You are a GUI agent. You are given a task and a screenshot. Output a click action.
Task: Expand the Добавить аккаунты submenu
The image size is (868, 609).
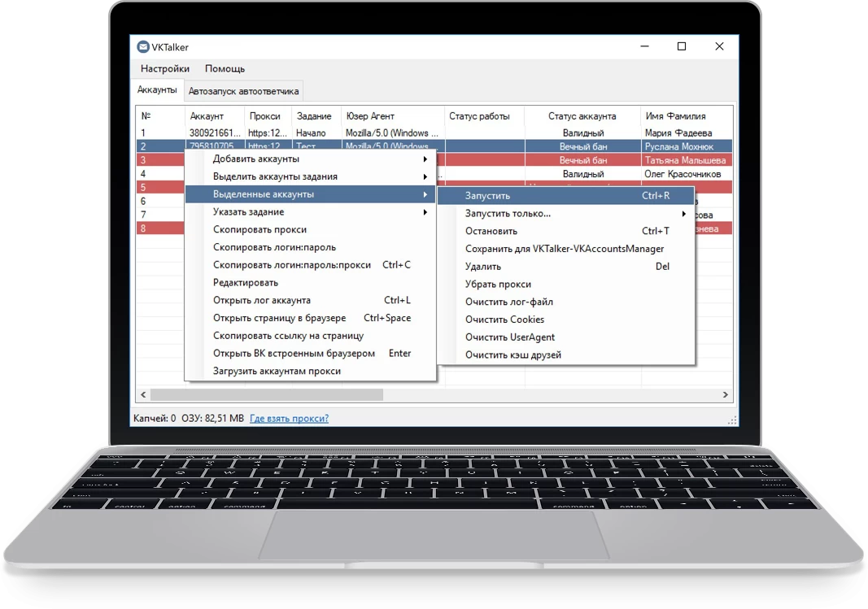point(311,159)
